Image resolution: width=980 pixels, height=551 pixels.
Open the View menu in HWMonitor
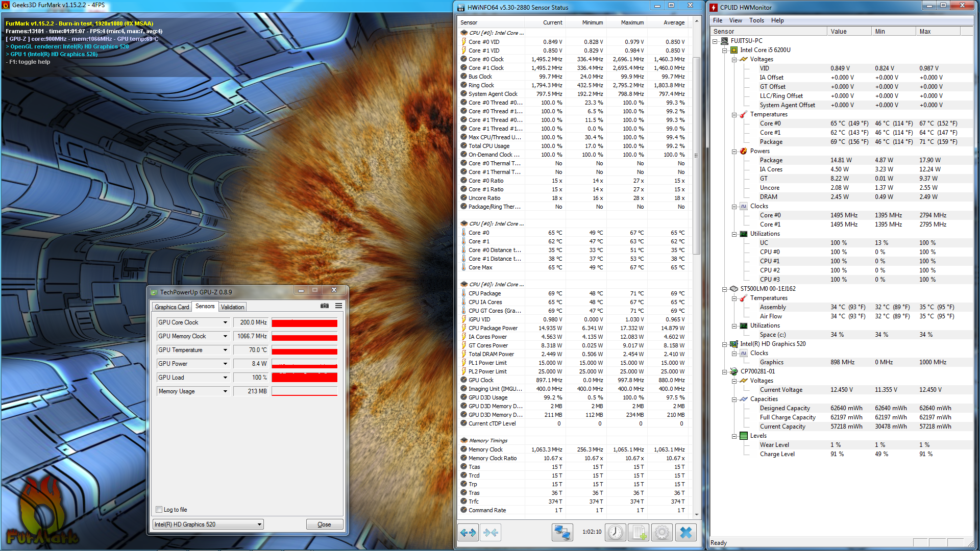(736, 20)
